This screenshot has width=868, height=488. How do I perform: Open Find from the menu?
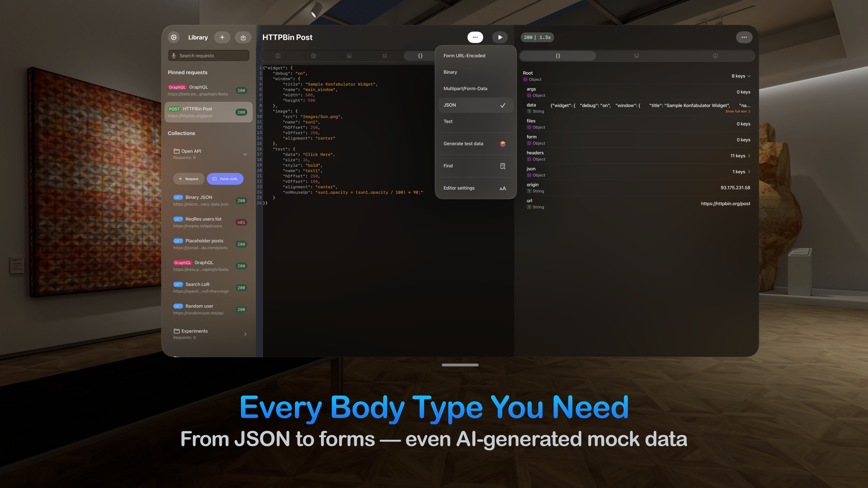click(475, 166)
